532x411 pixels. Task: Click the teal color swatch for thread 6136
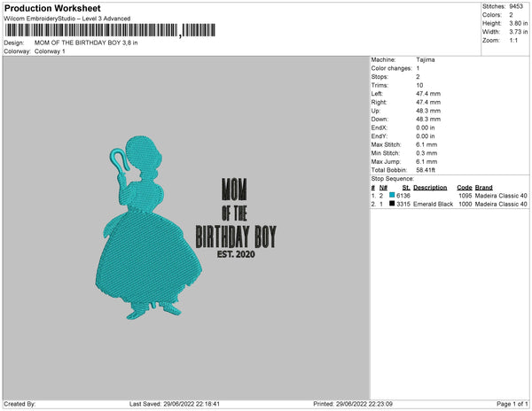click(x=392, y=195)
